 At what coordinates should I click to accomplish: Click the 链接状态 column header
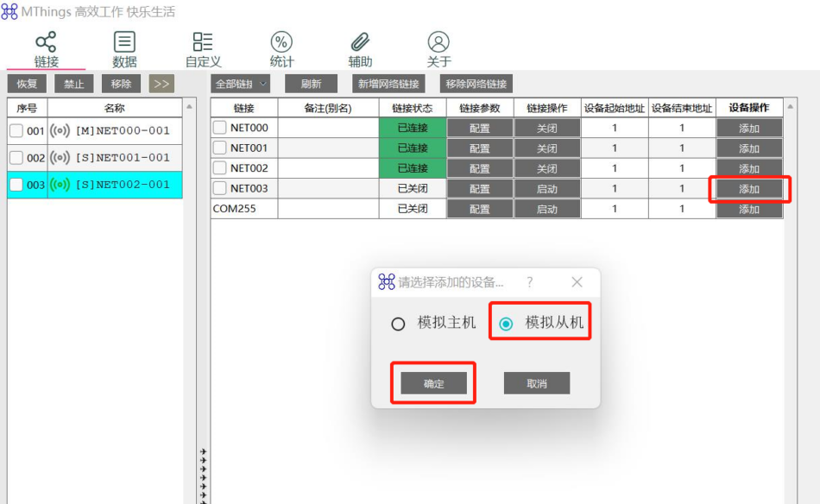(413, 108)
